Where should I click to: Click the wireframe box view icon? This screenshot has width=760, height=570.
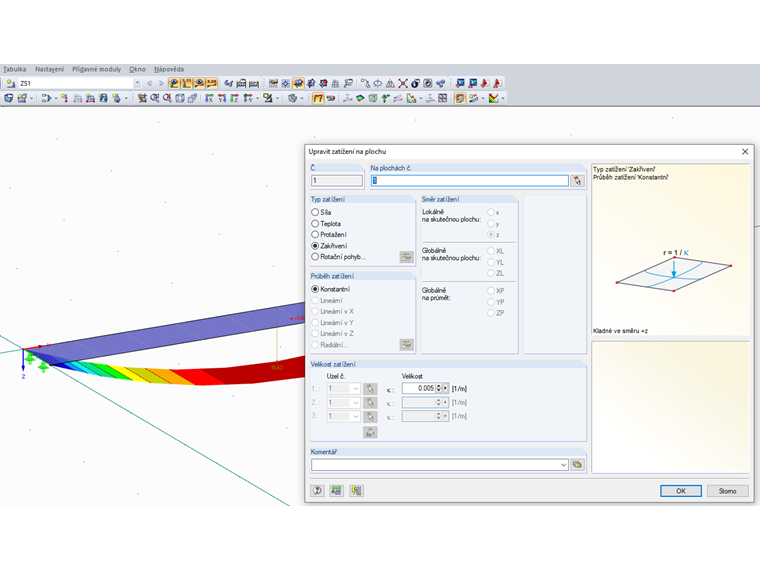pos(180,98)
